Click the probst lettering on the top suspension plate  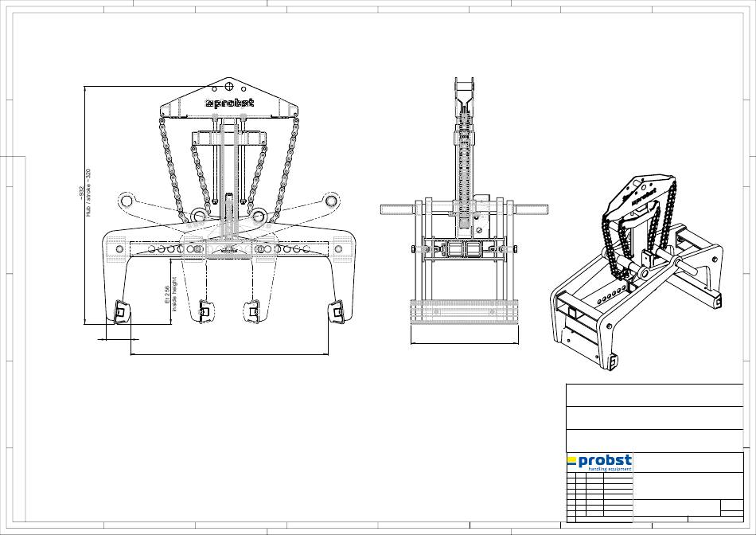click(x=229, y=103)
